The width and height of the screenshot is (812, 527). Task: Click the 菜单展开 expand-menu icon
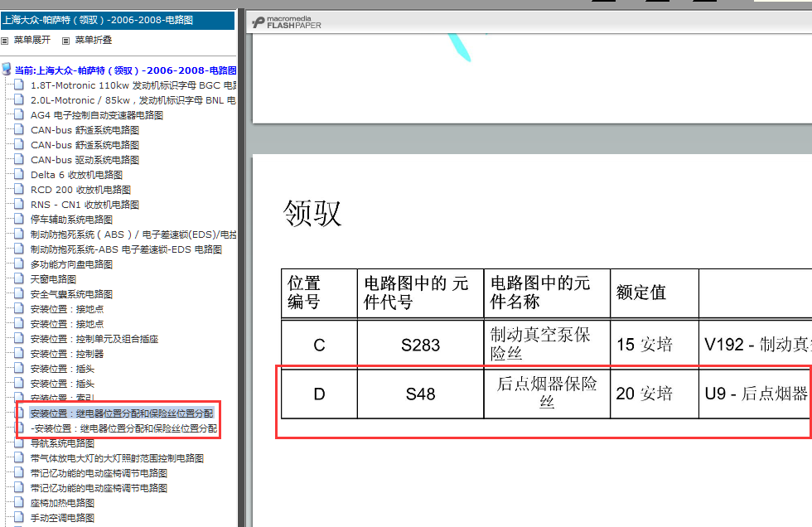(5, 41)
